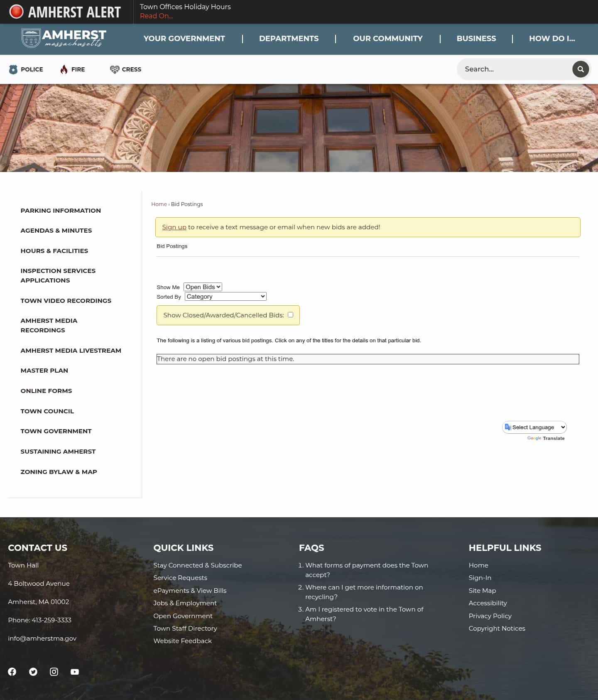Open the Instagram page icon

coord(54,672)
